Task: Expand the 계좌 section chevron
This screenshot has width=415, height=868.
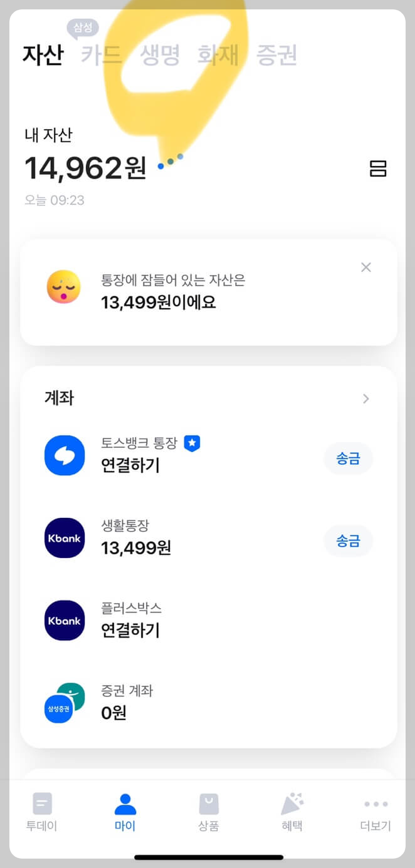Action: (x=366, y=398)
